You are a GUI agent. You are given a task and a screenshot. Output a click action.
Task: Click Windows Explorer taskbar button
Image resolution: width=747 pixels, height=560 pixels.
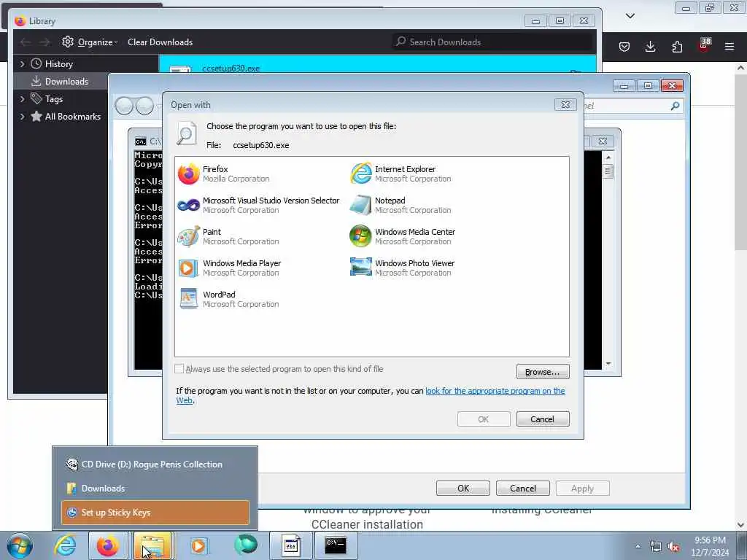(152, 545)
